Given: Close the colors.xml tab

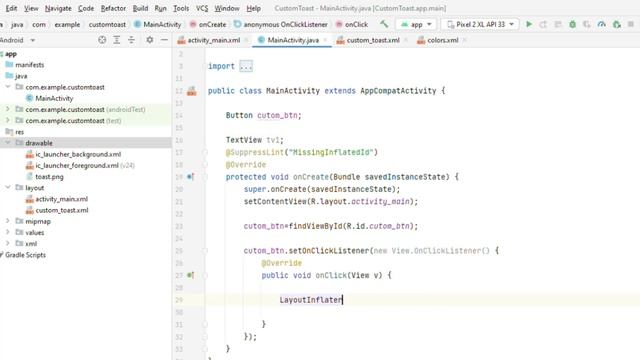Looking at the screenshot, I should click(x=464, y=40).
